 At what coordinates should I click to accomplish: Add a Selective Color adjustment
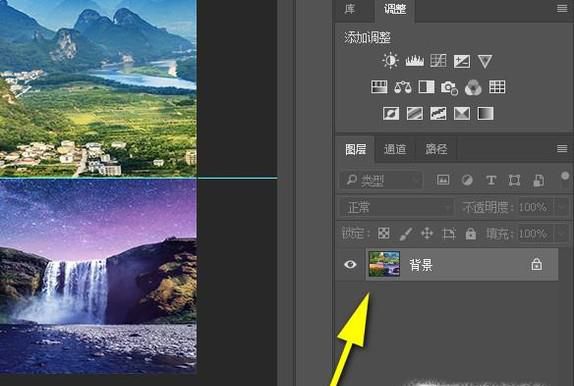tap(462, 114)
